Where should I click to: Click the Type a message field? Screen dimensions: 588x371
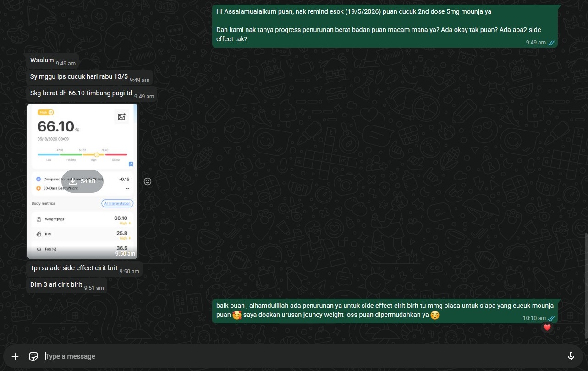pos(302,356)
